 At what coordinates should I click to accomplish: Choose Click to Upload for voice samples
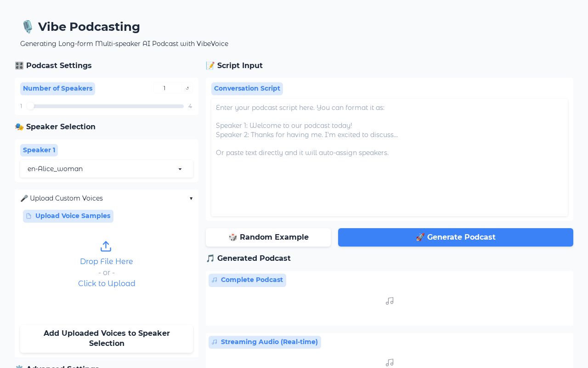tap(107, 283)
